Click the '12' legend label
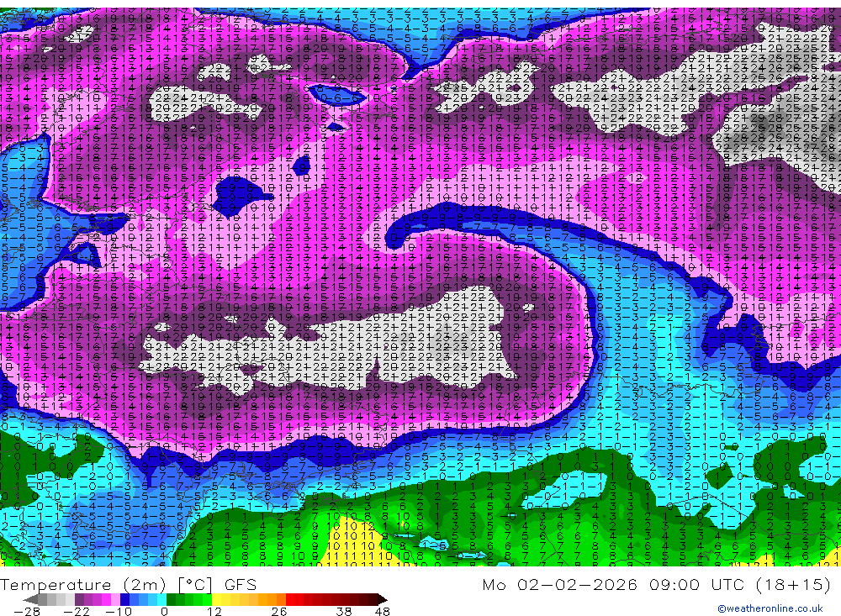Image resolution: width=841 pixels, height=616 pixels. coord(214,611)
